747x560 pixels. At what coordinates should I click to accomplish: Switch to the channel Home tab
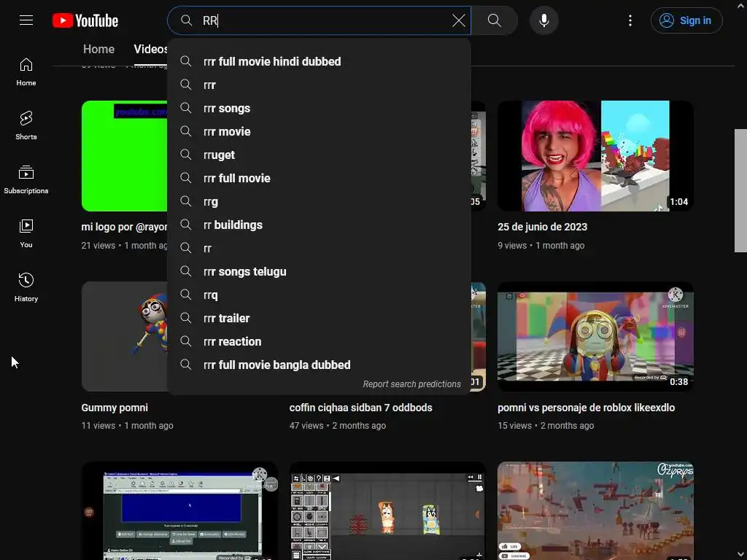[x=98, y=49]
